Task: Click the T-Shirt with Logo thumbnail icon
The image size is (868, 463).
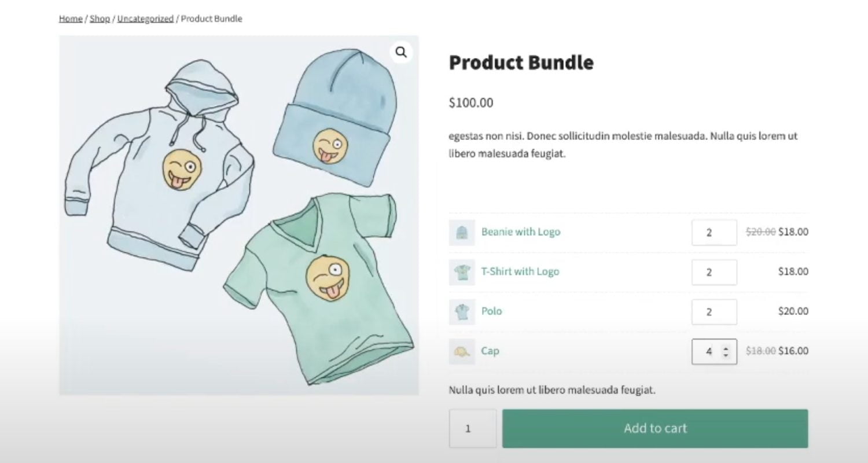Action: tap(462, 272)
